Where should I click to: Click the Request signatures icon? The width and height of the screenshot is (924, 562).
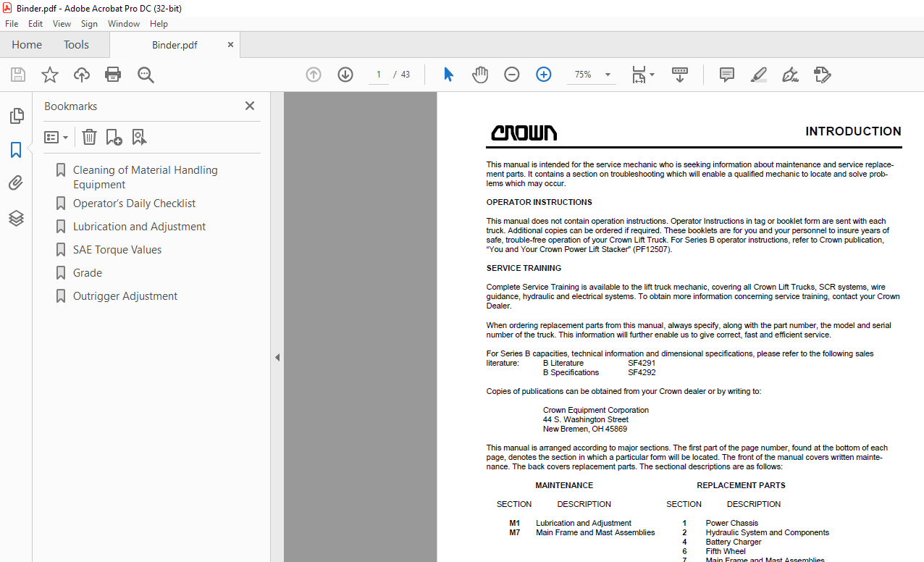coord(822,75)
